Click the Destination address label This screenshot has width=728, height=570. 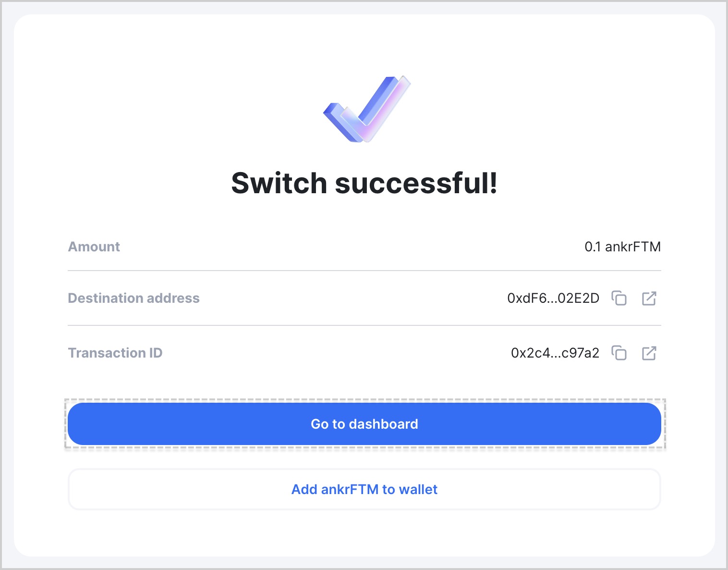[133, 298]
